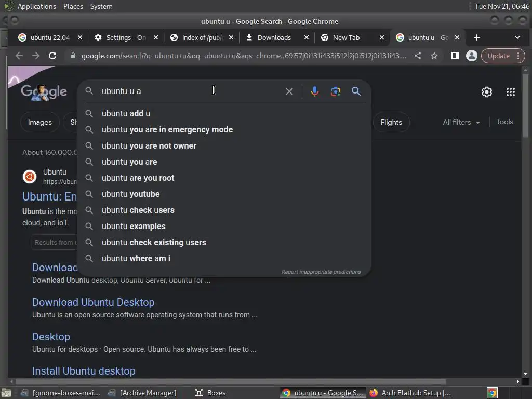Choose suggestion 'ubuntu you are not owner'
This screenshot has width=532, height=399.
coord(224,145)
